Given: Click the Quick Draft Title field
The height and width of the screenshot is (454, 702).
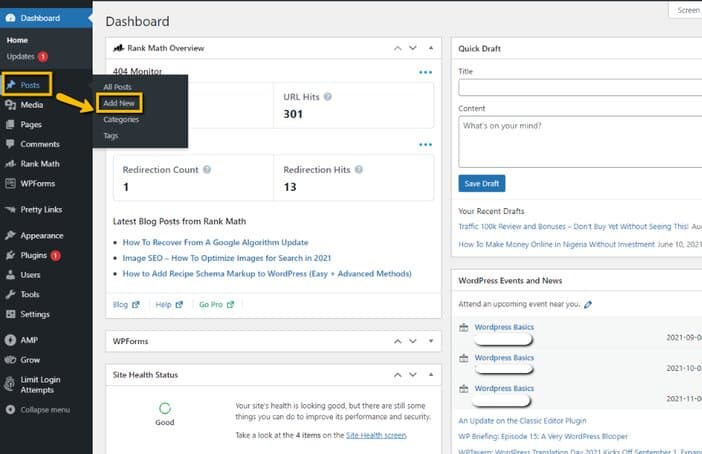Looking at the screenshot, I should click(x=580, y=87).
